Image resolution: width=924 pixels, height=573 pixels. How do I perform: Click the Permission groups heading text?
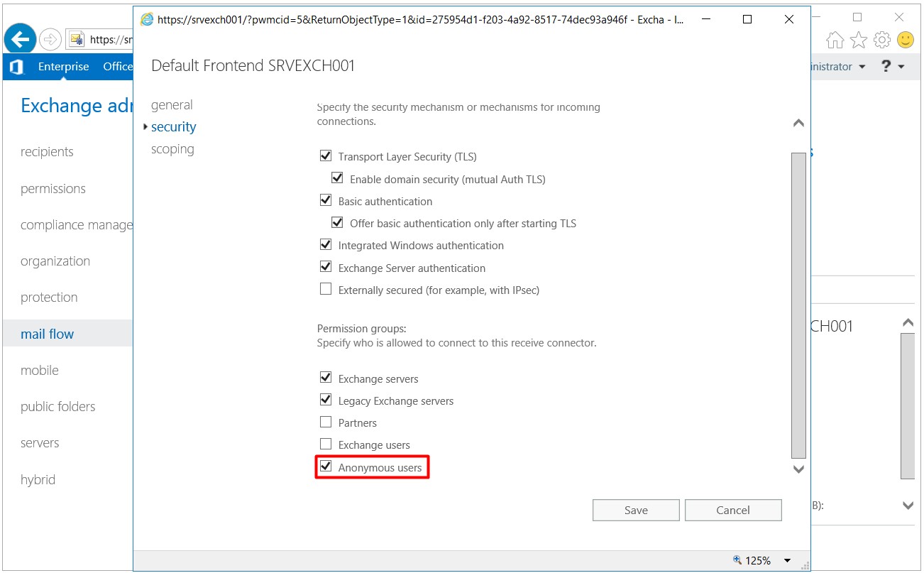point(361,329)
